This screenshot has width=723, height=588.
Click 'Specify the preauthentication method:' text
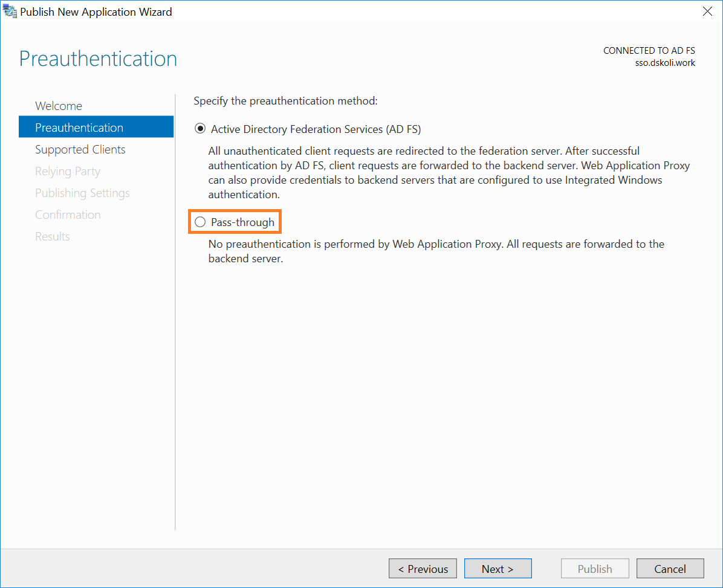[x=285, y=101]
